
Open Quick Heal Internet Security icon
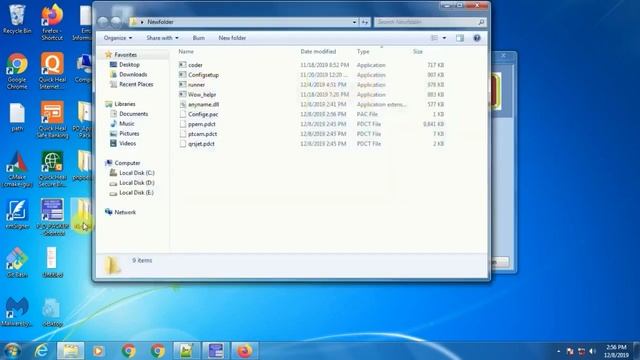(x=52, y=71)
